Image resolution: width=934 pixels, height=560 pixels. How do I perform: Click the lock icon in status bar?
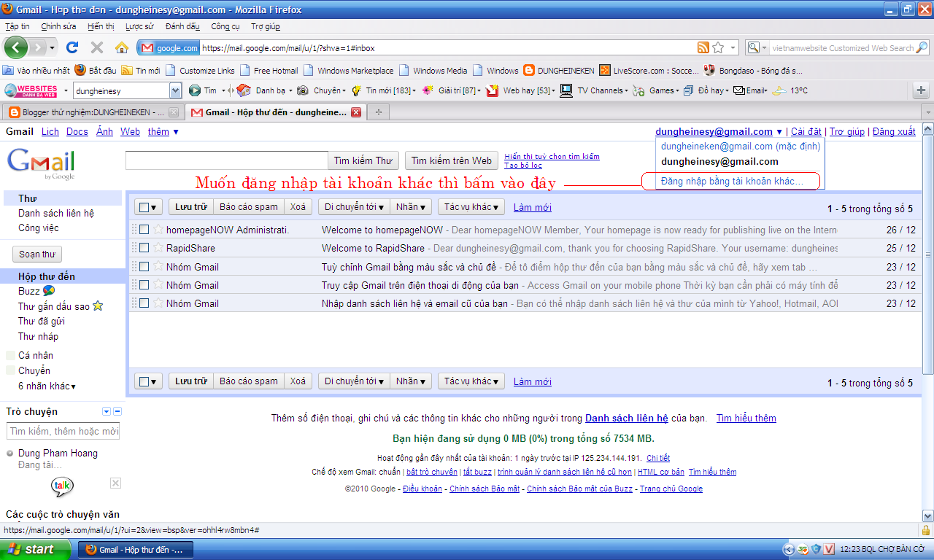tap(925, 530)
